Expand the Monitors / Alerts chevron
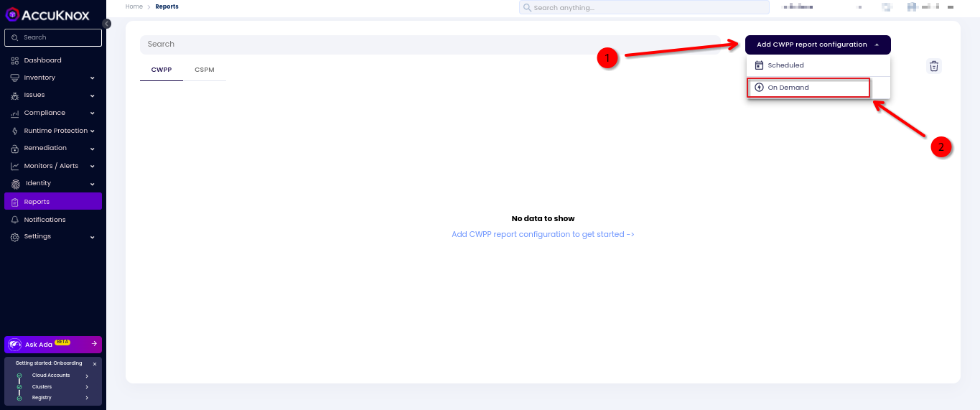The height and width of the screenshot is (410, 980). point(93,166)
